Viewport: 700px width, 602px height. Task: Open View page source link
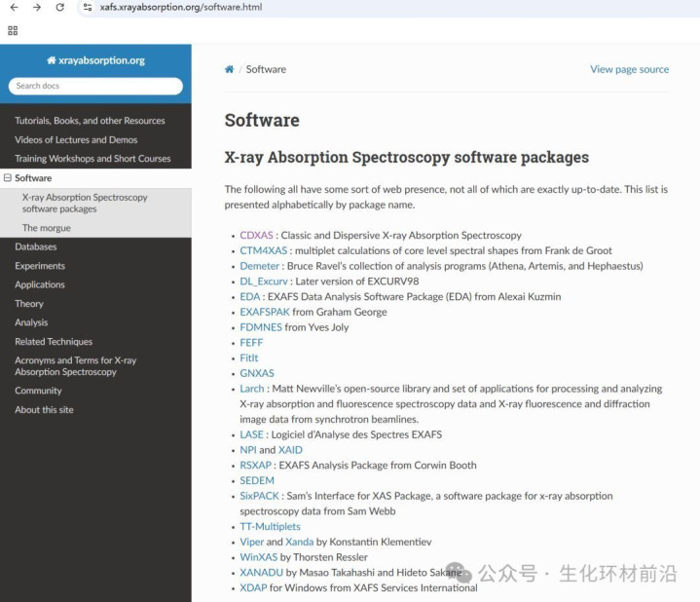coord(629,69)
